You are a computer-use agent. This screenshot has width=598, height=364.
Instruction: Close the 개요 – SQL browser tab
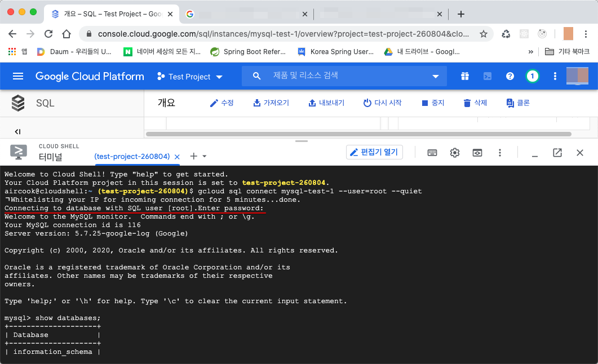point(170,14)
